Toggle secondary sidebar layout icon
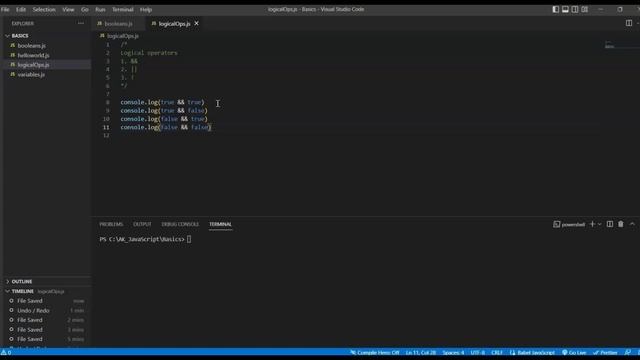The width and height of the screenshot is (640, 360). (575, 9)
